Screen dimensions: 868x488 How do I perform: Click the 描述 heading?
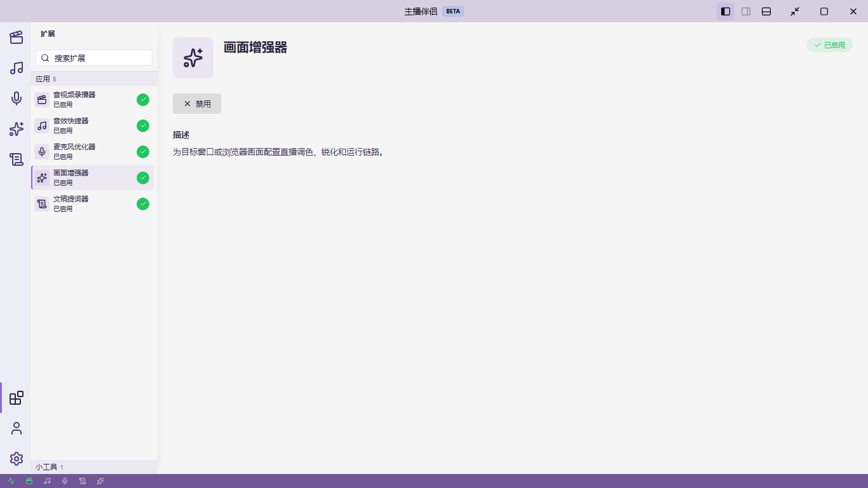[x=181, y=135]
